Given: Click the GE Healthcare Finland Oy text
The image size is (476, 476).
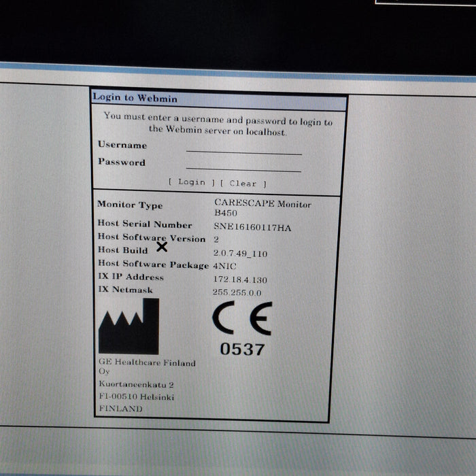Looking at the screenshot, I should pos(146,367).
